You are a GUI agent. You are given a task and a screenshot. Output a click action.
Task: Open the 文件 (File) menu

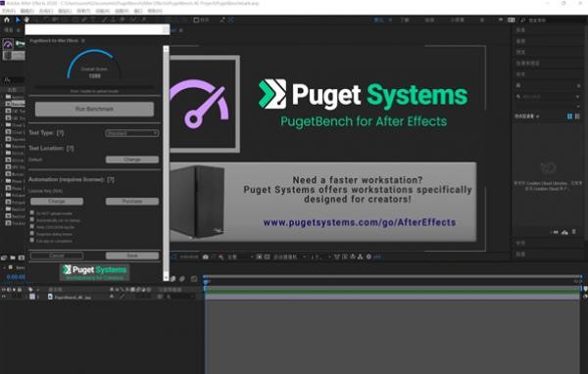click(x=9, y=11)
